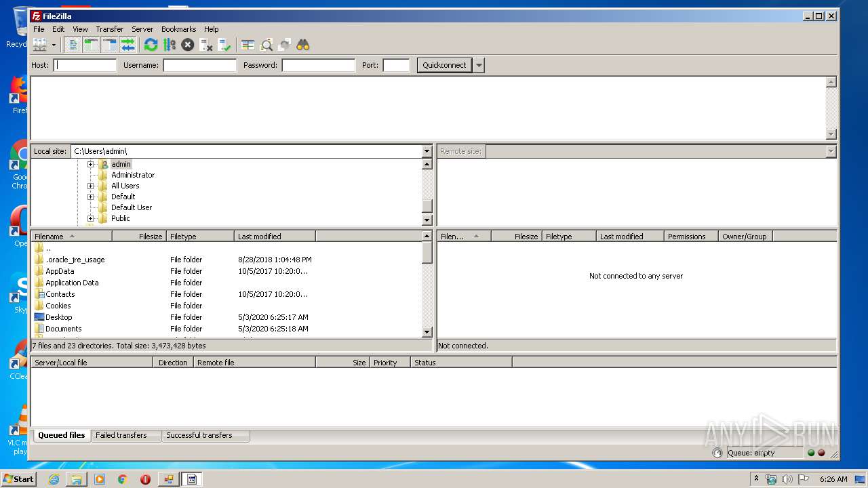The image size is (868, 488).
Task: Sort local files by Filesize column
Action: click(x=139, y=237)
